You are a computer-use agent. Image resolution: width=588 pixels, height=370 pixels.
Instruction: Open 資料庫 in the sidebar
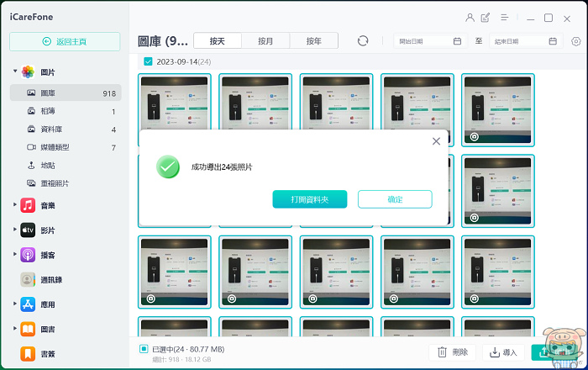(x=66, y=129)
